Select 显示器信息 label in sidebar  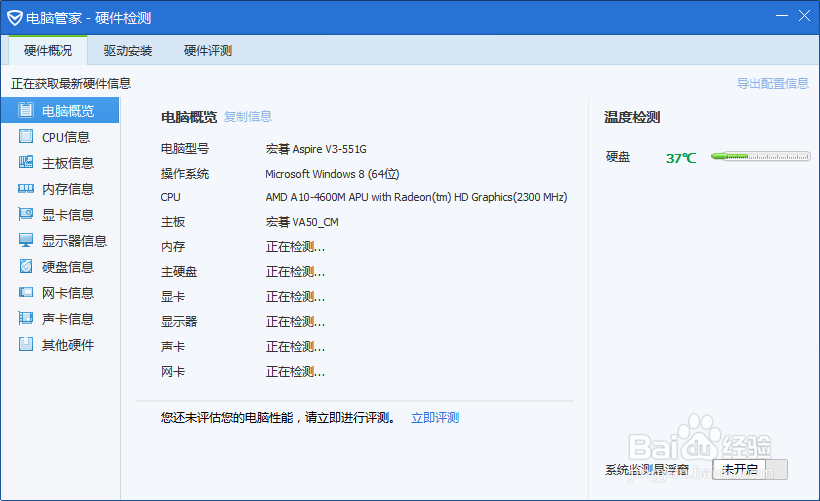pos(74,241)
